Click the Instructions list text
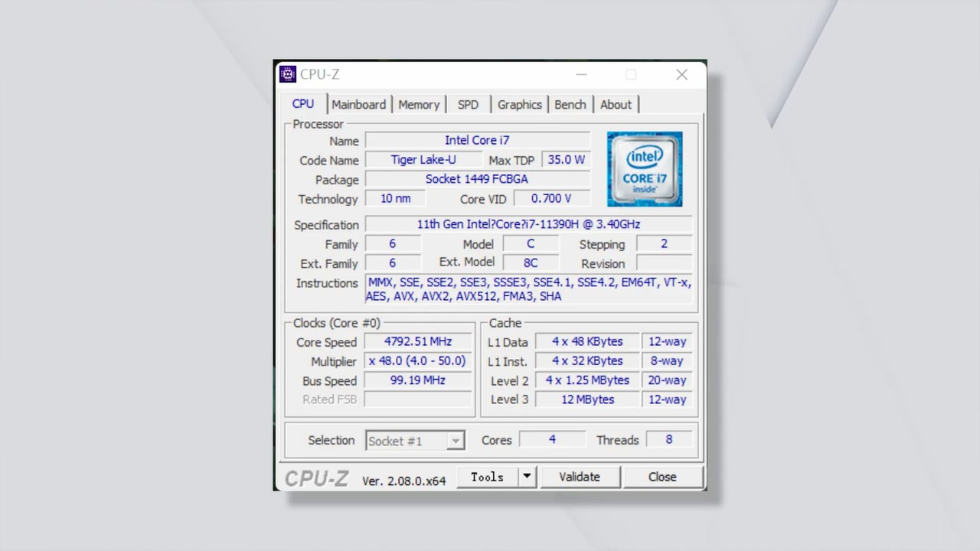The height and width of the screenshot is (551, 980). [528, 289]
